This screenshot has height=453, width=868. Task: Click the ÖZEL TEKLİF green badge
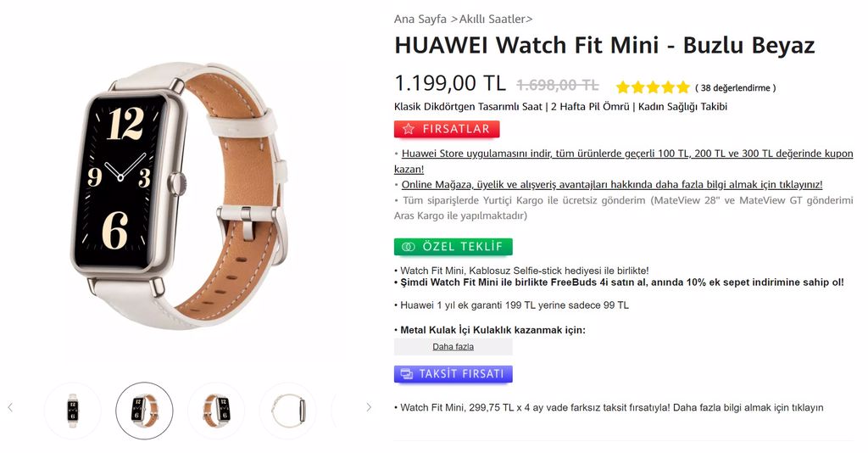click(x=453, y=247)
